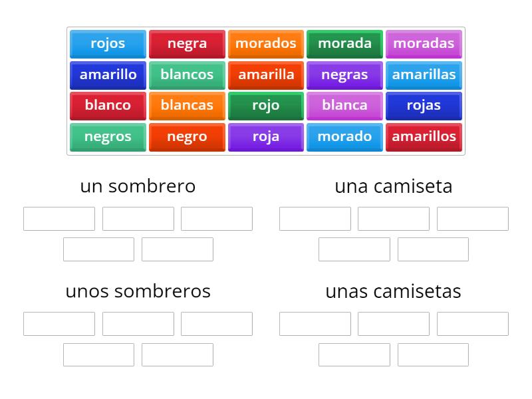Viewport: 532px width, 399px height.
Task: Click the light blue 'amarillas' tile
Action: pos(424,75)
